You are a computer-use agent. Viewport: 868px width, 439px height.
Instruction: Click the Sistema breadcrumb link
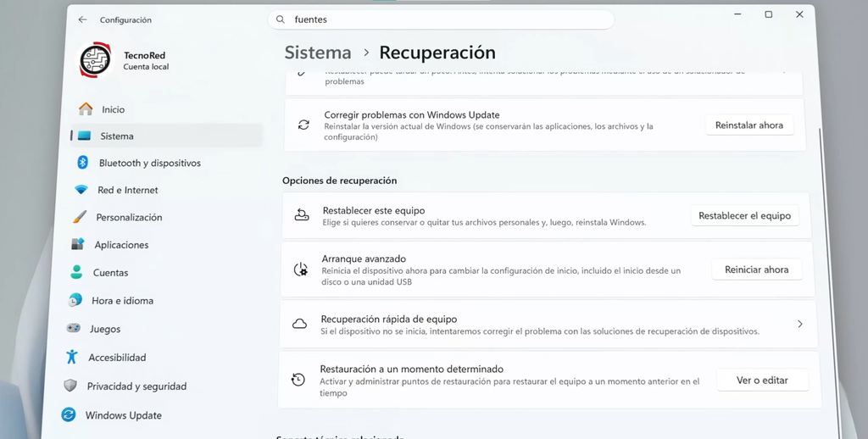click(318, 53)
